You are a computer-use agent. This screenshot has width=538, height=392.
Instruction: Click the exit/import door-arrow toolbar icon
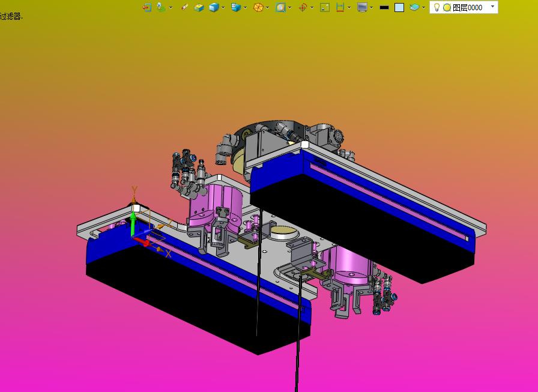click(147, 7)
